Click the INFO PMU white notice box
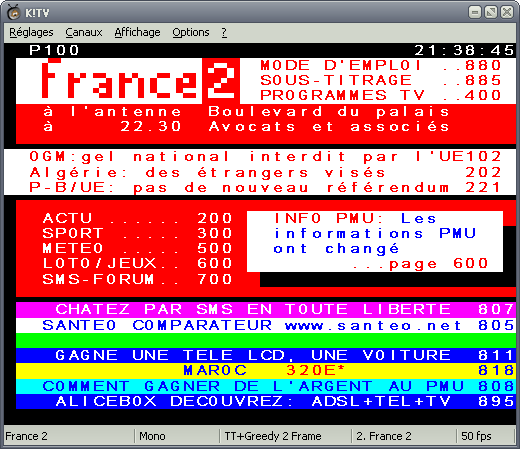 click(x=375, y=241)
